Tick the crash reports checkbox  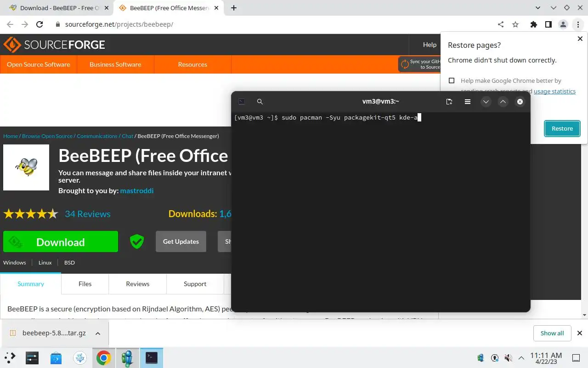(x=452, y=80)
